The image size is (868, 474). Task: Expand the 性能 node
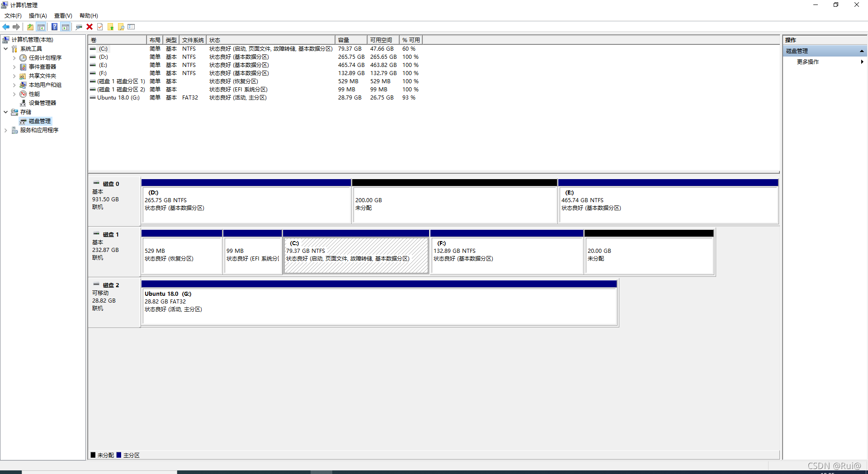pos(14,94)
